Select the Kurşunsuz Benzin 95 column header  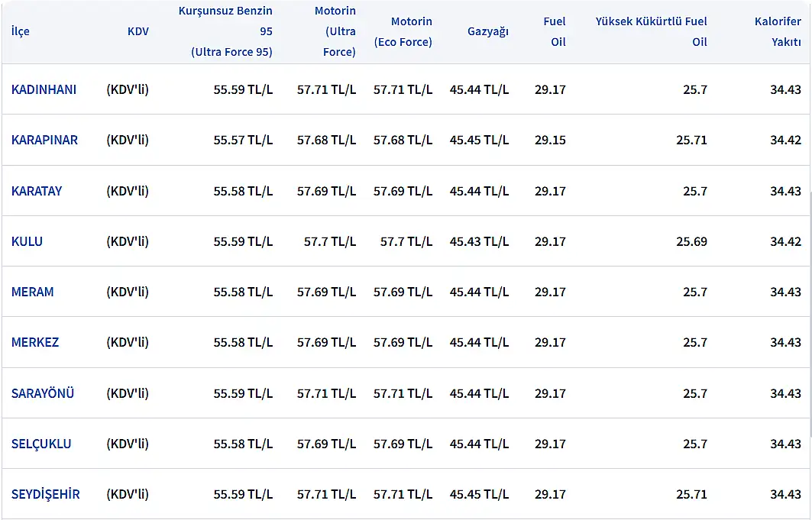coord(226,31)
